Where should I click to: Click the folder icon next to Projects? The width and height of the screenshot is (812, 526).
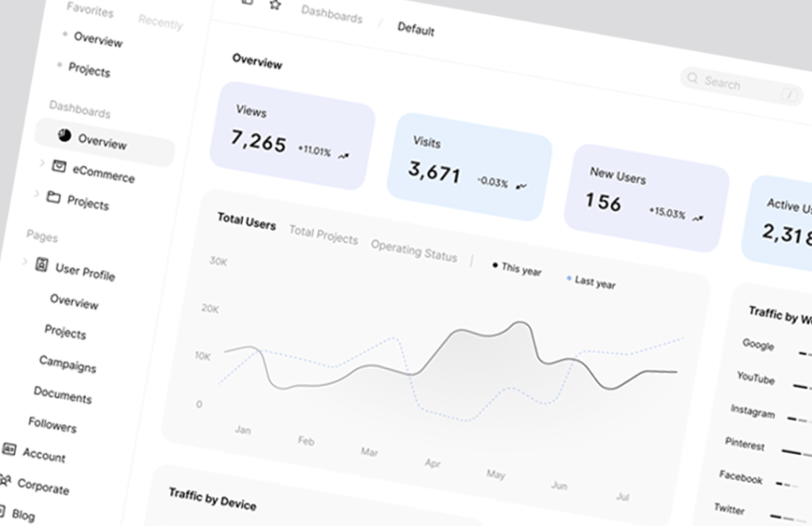[x=53, y=197]
